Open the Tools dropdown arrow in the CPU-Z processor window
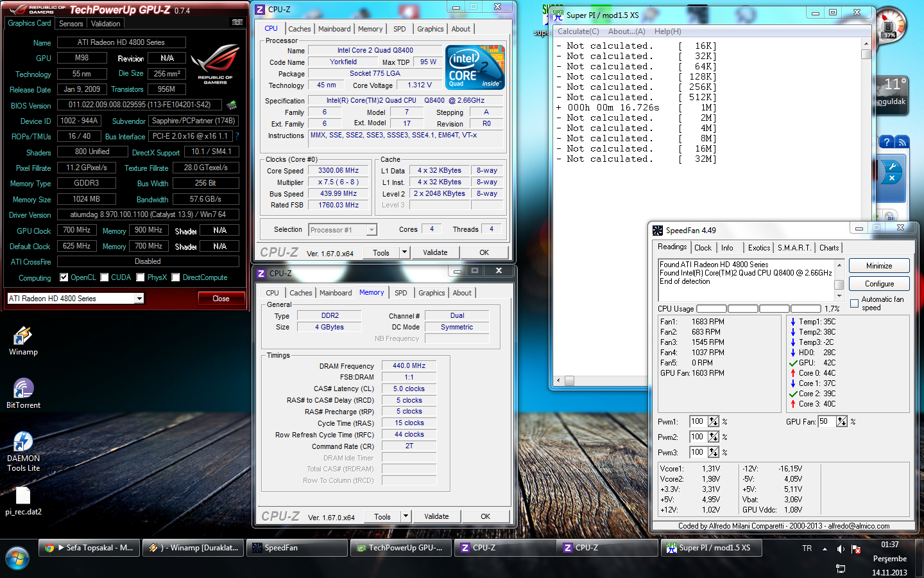Image resolution: width=924 pixels, height=578 pixels. 405,252
